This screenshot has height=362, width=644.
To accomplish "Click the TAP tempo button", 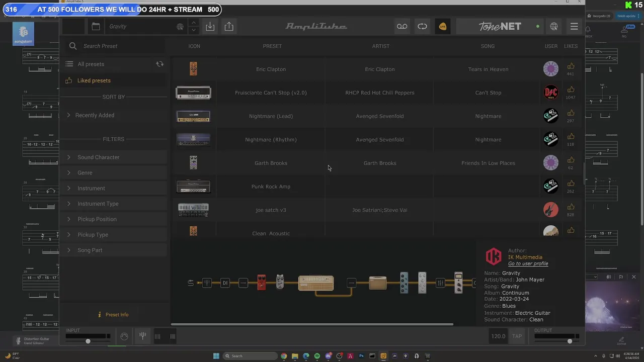I will click(x=517, y=336).
